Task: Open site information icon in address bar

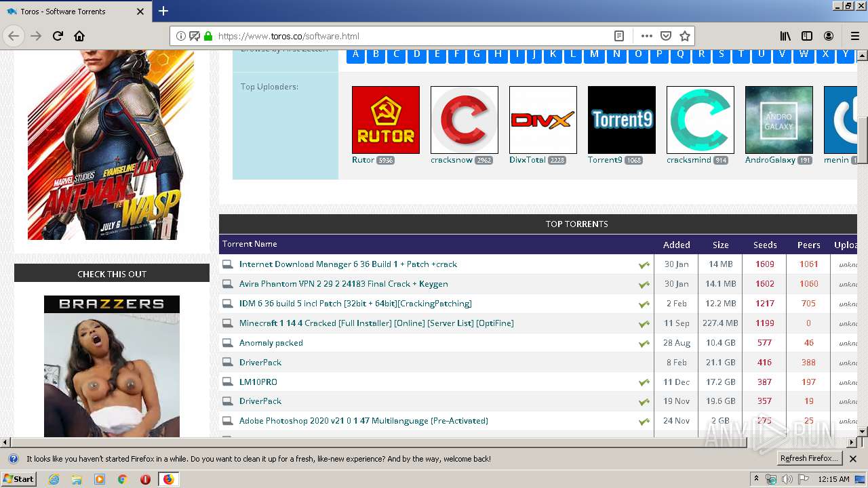Action: pos(180,36)
